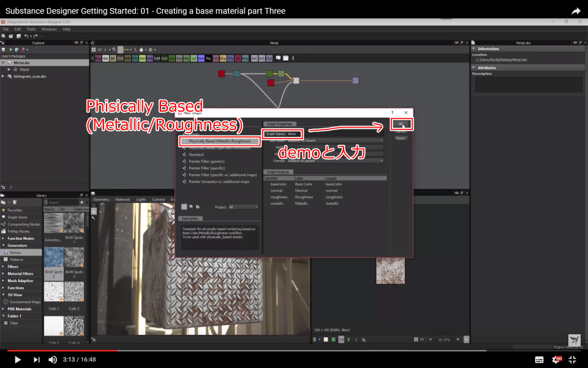Open the Windows menu
Image resolution: width=588 pixels, height=368 pixels.
click(x=49, y=29)
